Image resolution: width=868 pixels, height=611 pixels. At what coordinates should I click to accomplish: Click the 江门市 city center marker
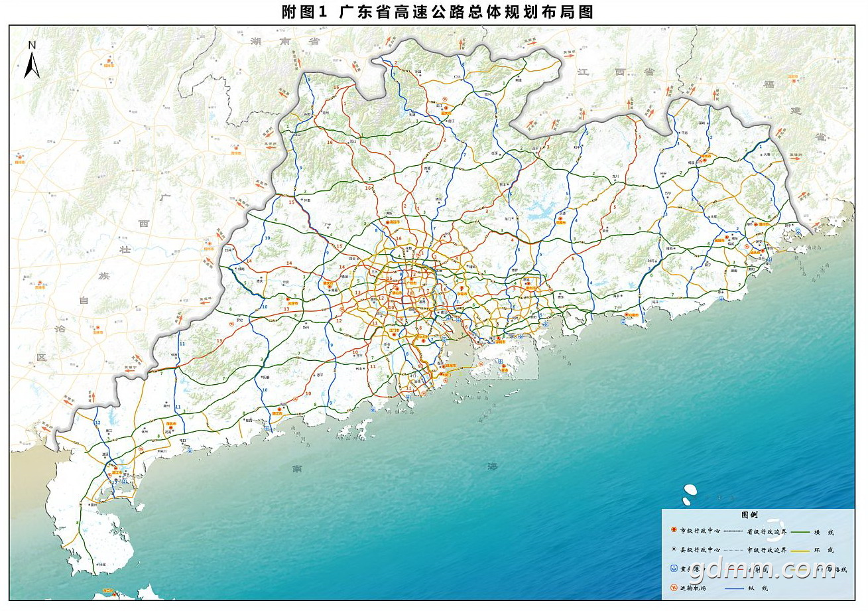point(394,334)
